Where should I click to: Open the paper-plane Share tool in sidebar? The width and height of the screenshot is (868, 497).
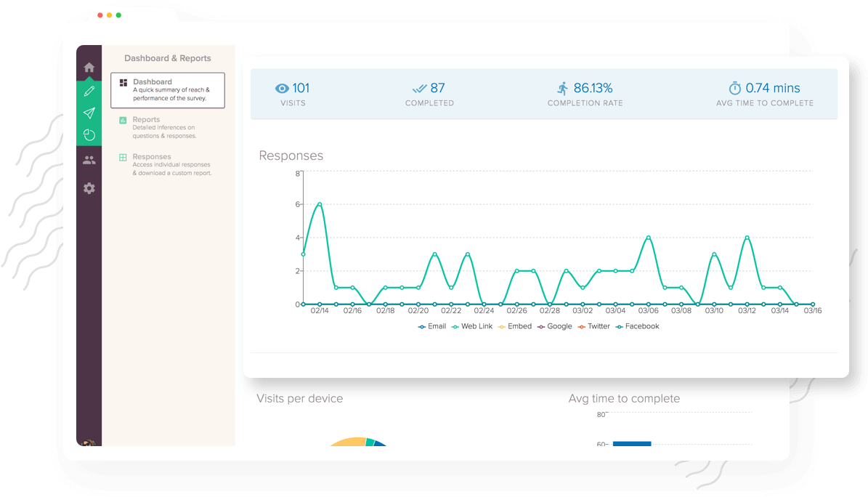click(x=89, y=113)
